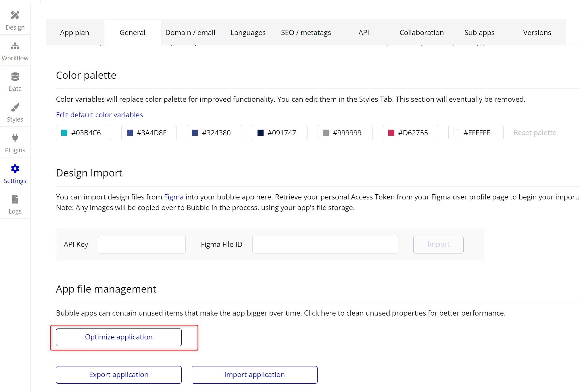Open the Logs document icon
This screenshot has width=580, height=392.
pos(15,199)
